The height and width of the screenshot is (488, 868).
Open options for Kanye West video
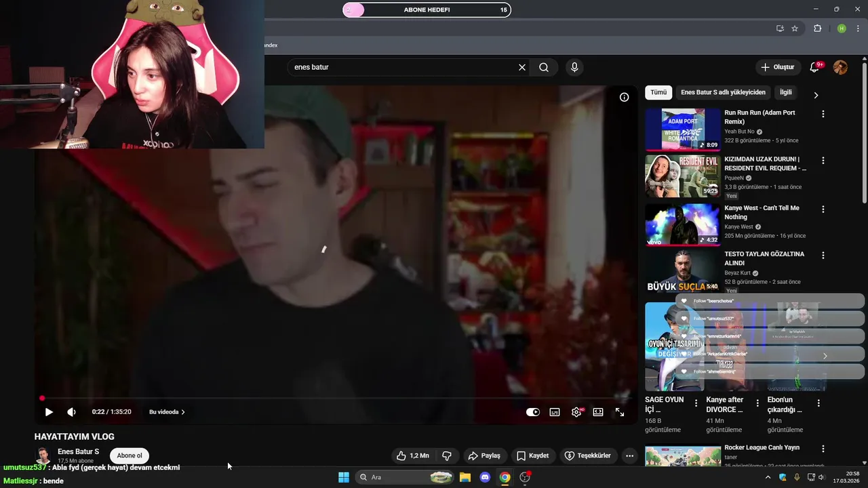(823, 209)
